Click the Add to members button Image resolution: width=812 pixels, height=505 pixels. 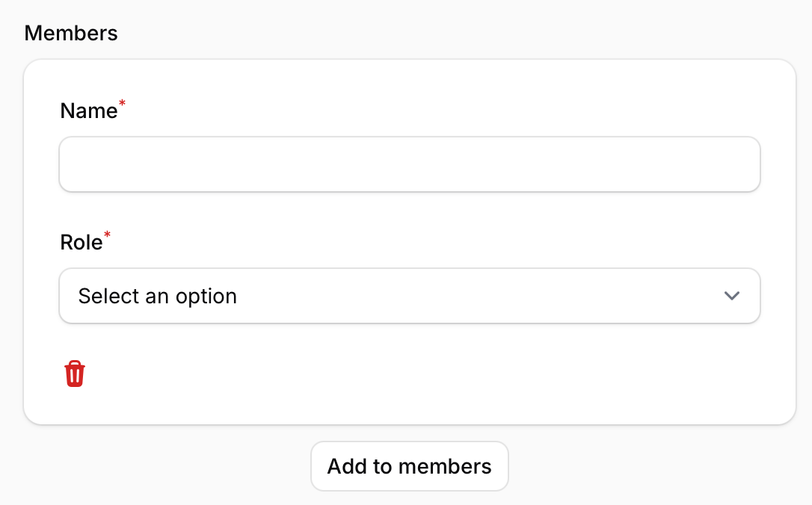point(409,466)
